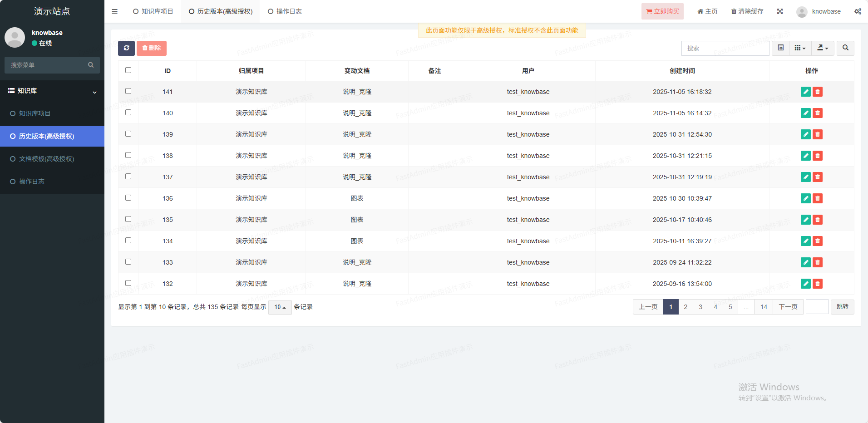Viewport: 868px width, 423px height.
Task: Open the page size dropdown showing 10
Action: 280,307
